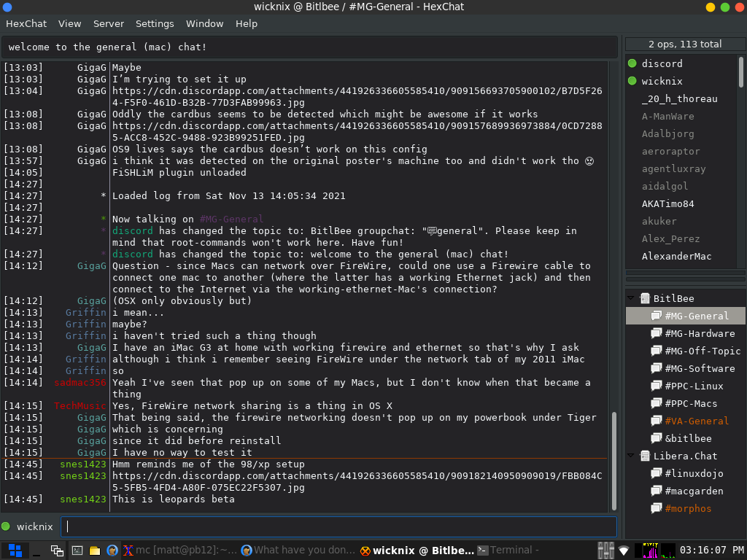Select user discord in the user list
The height and width of the screenshot is (560, 747).
pyautogui.click(x=662, y=64)
